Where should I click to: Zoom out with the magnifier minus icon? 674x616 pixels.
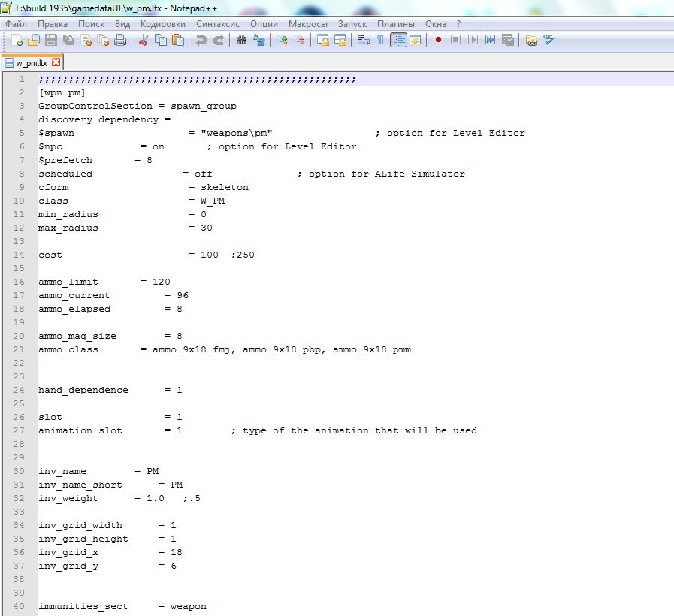click(300, 41)
